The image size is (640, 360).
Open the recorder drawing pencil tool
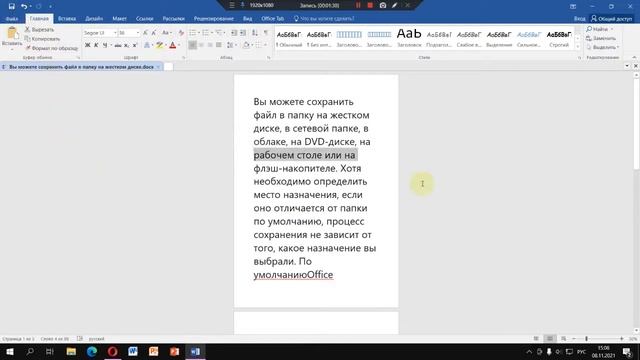tap(394, 5)
